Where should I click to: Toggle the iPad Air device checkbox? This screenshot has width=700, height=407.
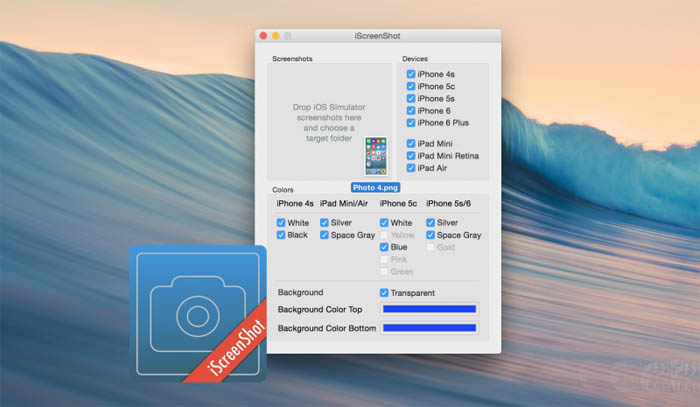(x=411, y=168)
